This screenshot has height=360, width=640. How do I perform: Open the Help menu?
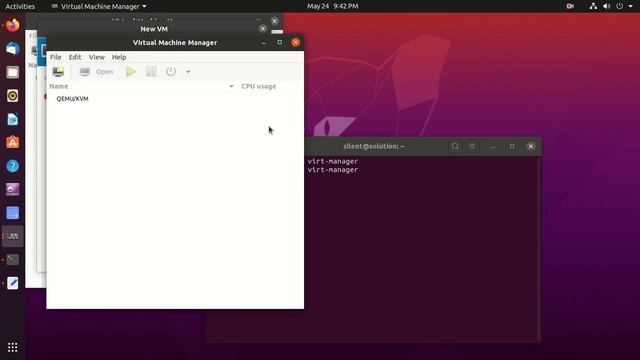(119, 57)
